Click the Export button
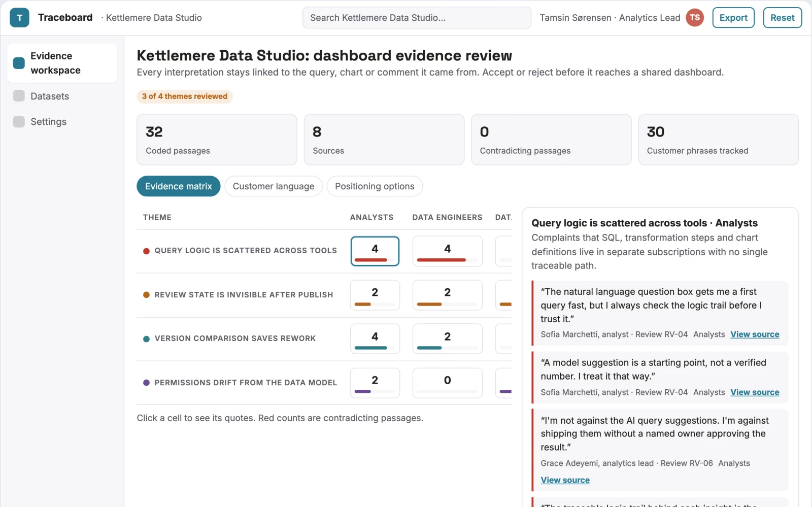Screen dimensions: 812x507 (x=733, y=18)
